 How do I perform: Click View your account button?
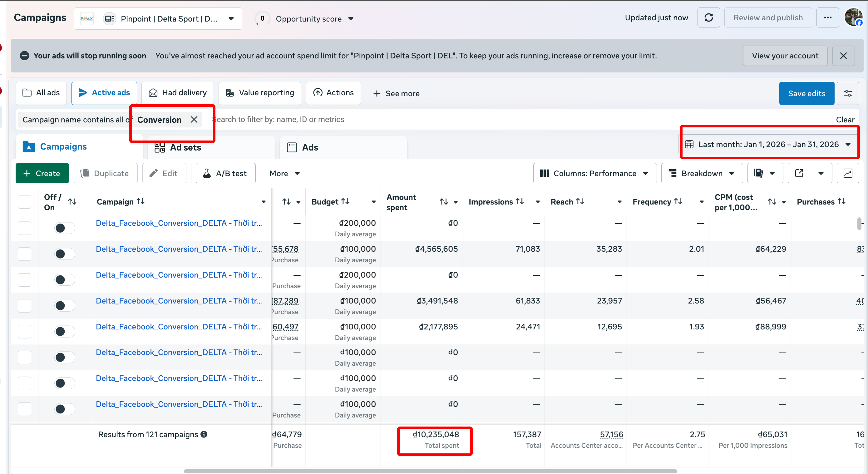[x=785, y=56]
